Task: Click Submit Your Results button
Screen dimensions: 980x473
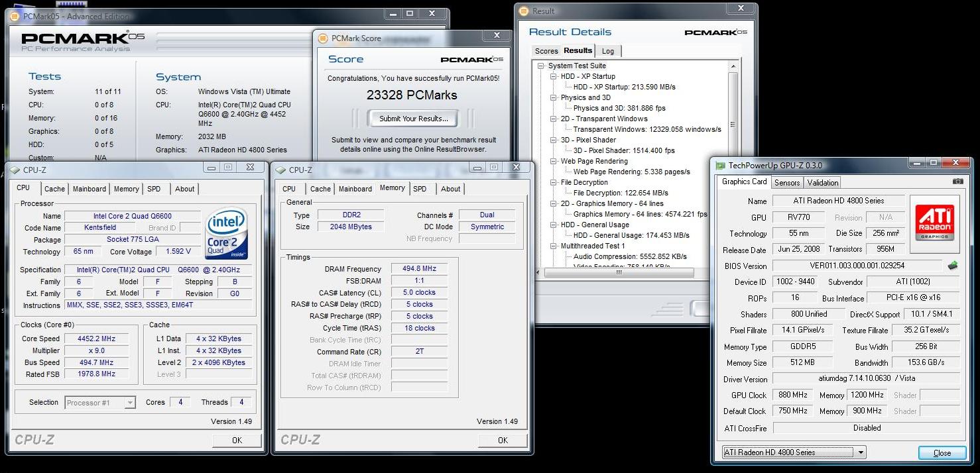Action: (x=413, y=119)
